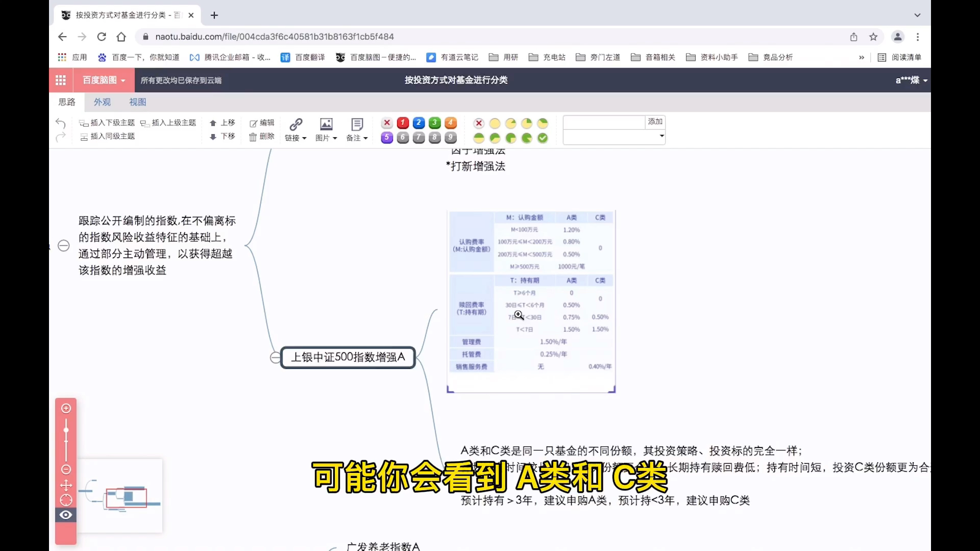The width and height of the screenshot is (980, 551).
Task: Click the note (备注) icon
Action: (x=357, y=124)
